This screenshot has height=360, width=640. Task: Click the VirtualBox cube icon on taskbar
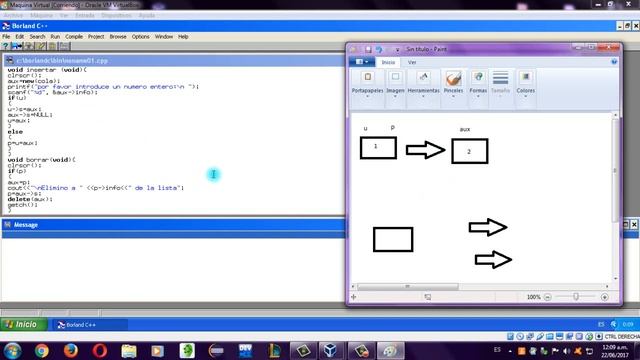330,351
